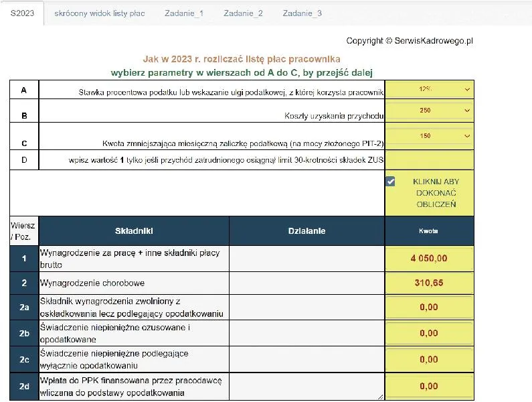Screen dimensions: 532x402
Task: Expand the Koszty uzyskania przychodu dropdown
Action: click(429, 111)
